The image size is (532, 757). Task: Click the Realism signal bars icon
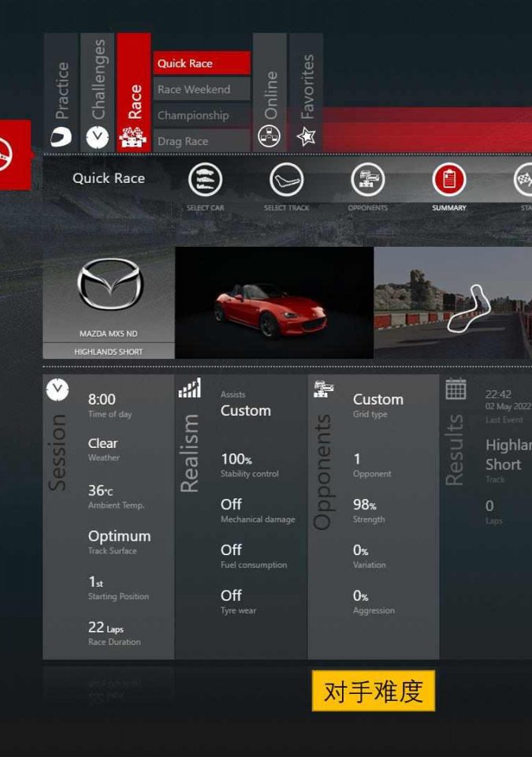[190, 388]
